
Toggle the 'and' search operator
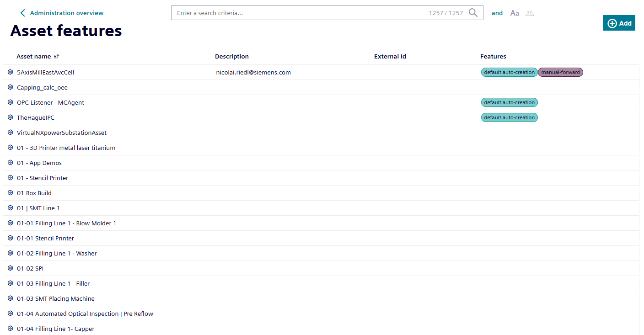tap(497, 13)
